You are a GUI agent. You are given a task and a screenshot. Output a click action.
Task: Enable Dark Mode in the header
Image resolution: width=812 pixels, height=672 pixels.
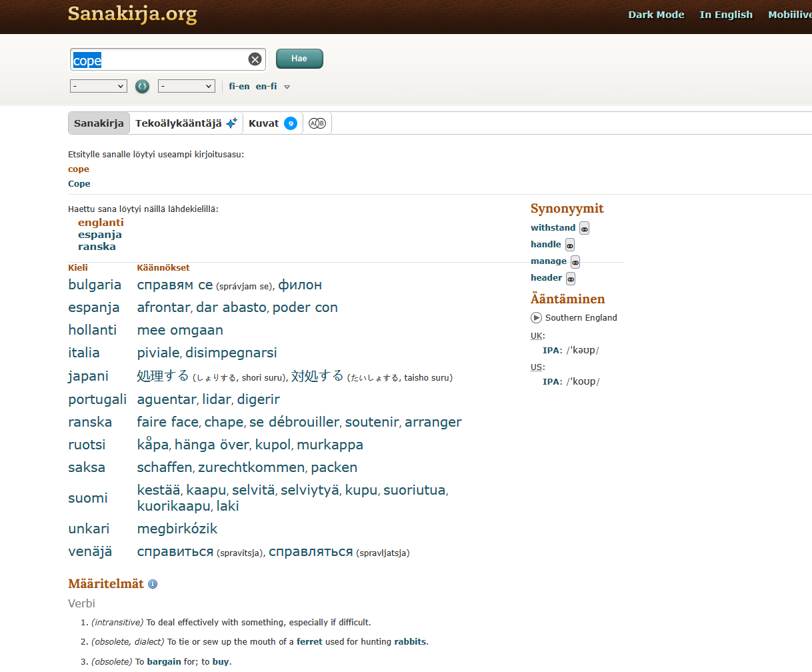(656, 15)
